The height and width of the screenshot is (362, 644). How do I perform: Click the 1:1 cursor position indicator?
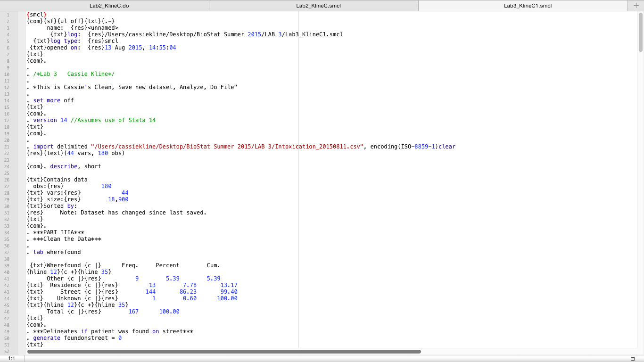(x=11, y=359)
